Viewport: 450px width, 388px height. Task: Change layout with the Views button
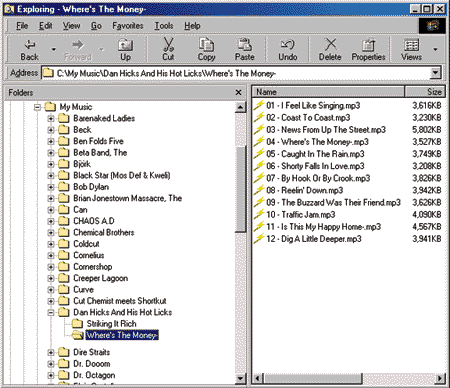pyautogui.click(x=411, y=49)
